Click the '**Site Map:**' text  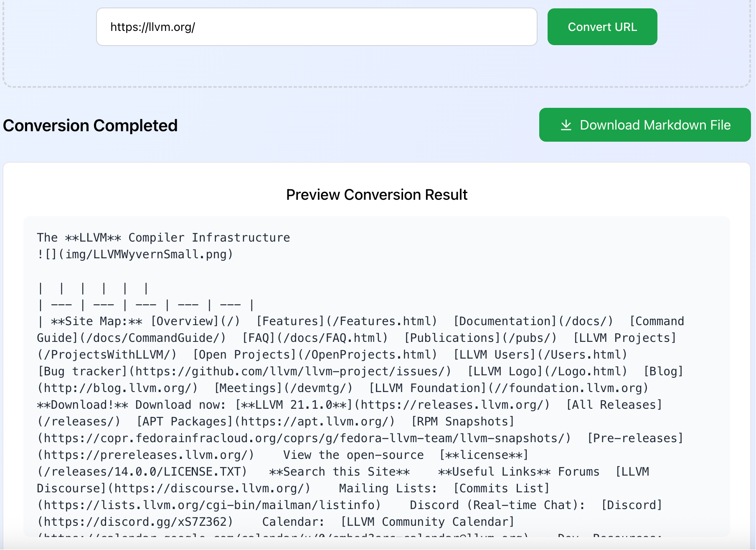coord(96,321)
